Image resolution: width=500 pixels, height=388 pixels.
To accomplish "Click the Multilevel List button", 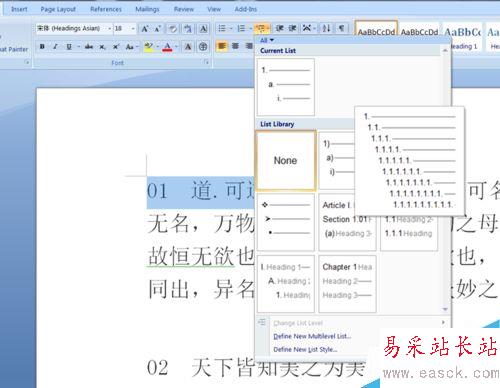I will click(262, 29).
